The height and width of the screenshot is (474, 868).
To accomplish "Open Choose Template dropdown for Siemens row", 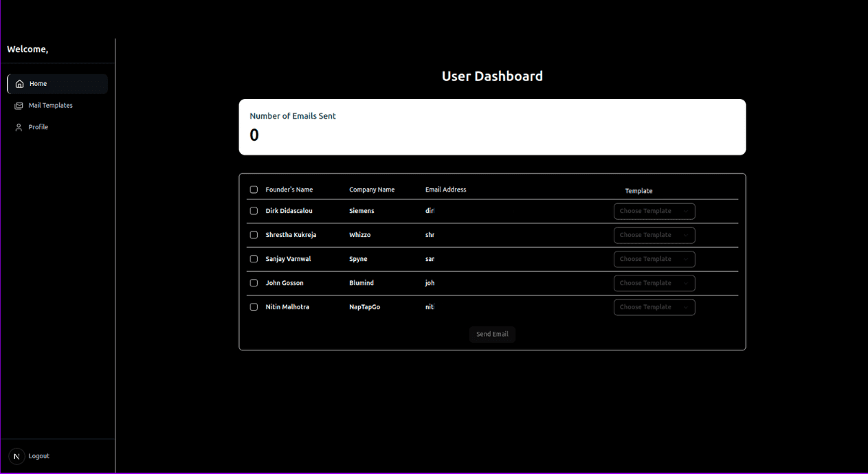I will click(654, 211).
